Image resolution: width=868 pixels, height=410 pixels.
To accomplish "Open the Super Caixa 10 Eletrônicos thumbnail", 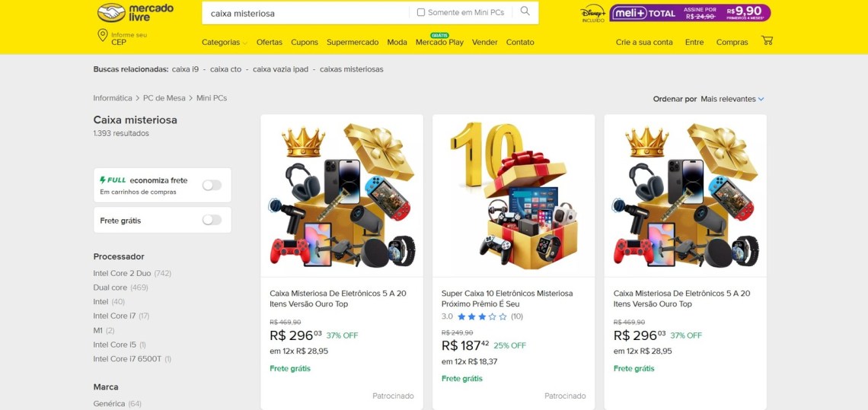I will (x=513, y=195).
